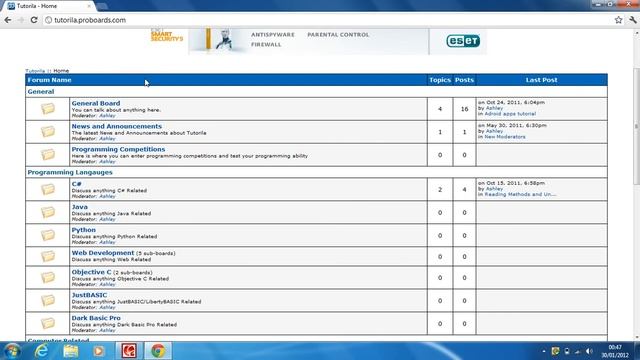Image resolution: width=640 pixels, height=360 pixels.
Task: Click the General category heading
Action: pos(41,91)
